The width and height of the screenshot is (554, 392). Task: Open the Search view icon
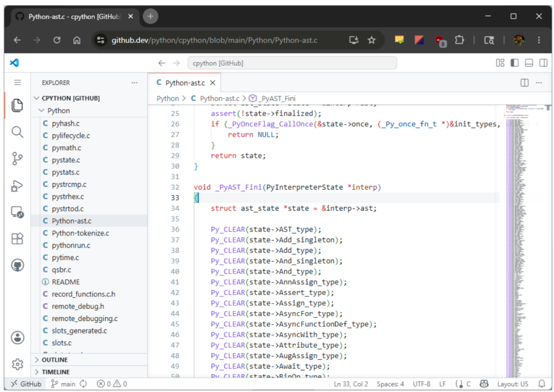pos(17,132)
